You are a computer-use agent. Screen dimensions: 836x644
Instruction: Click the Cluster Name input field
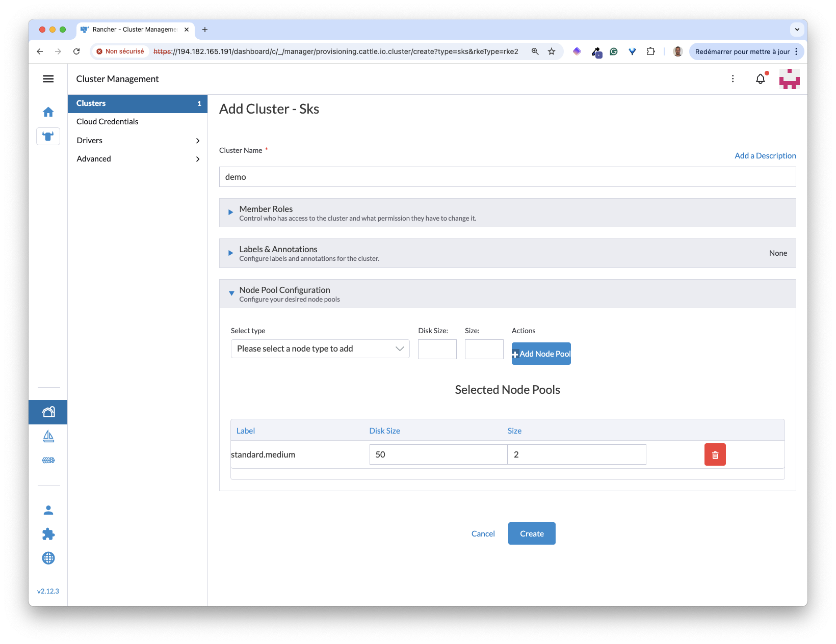(507, 177)
